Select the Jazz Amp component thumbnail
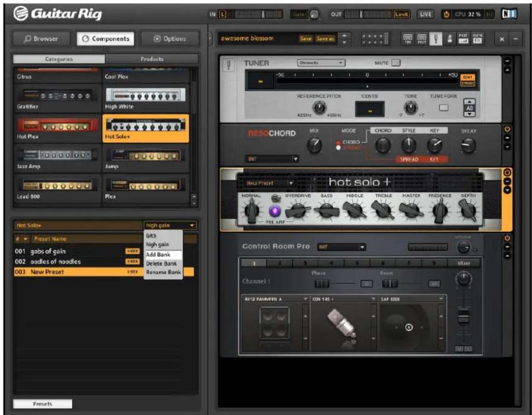Viewport: 532px width, 415px height. click(x=57, y=158)
